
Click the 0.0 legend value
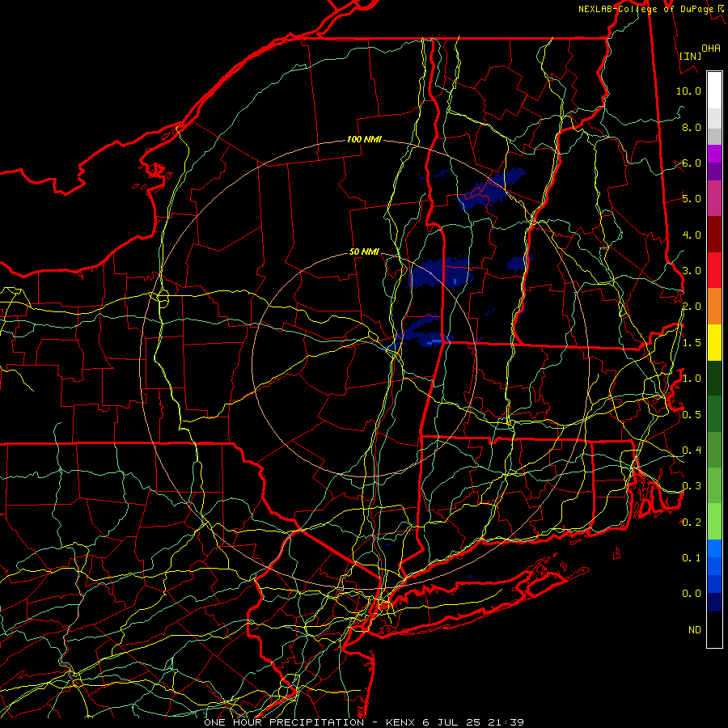[692, 594]
